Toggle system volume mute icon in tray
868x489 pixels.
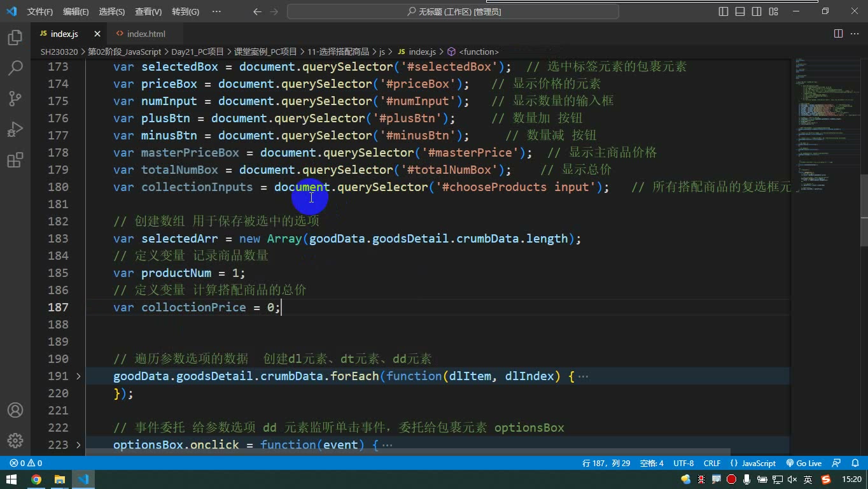coord(792,479)
